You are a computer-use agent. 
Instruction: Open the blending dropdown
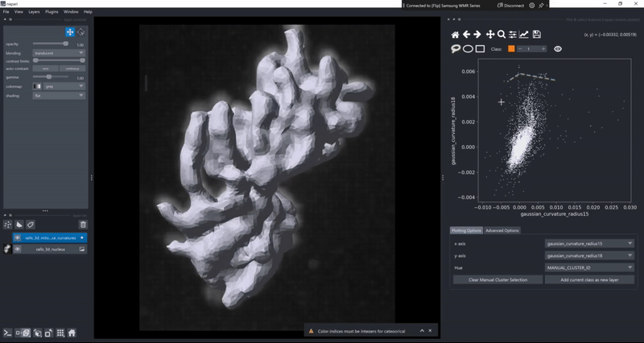coord(59,53)
